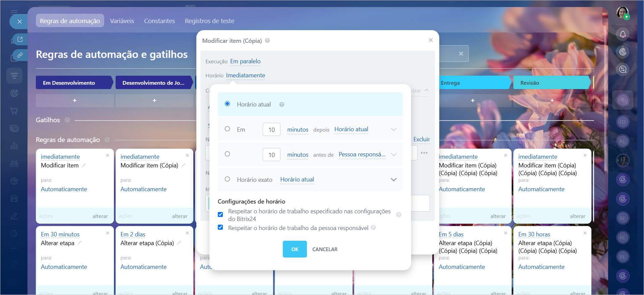
Task: Open the Registros de teste tab
Action: click(209, 21)
